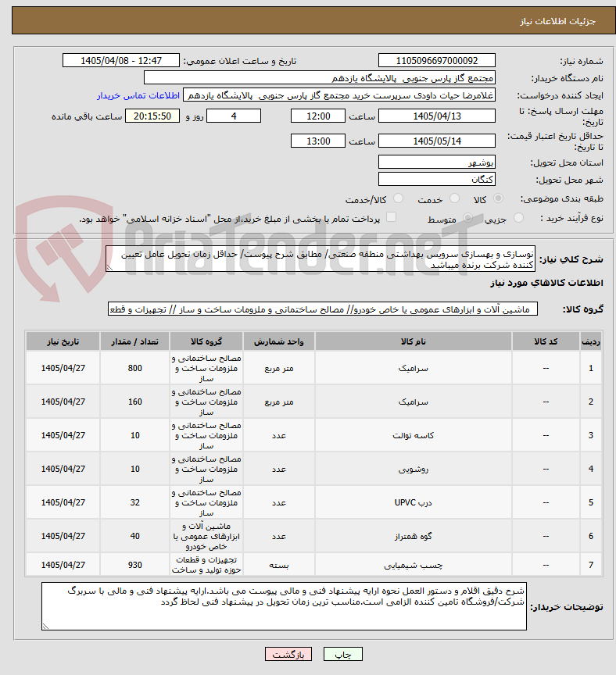The height and width of the screenshot is (675, 616).
Task: Click the روشویی item name
Action: pos(413,470)
